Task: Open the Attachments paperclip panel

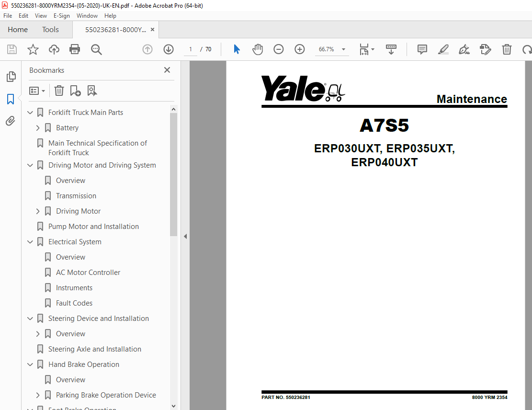Action: click(11, 121)
